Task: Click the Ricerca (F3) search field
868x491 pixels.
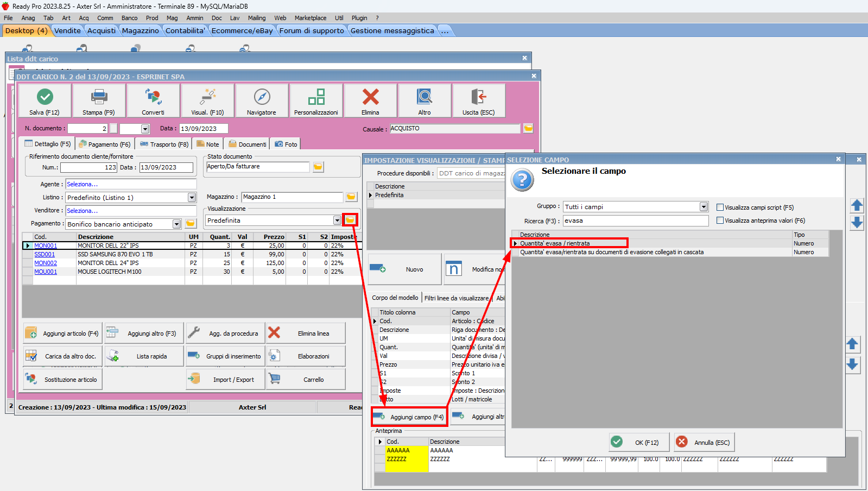Action: coord(636,221)
